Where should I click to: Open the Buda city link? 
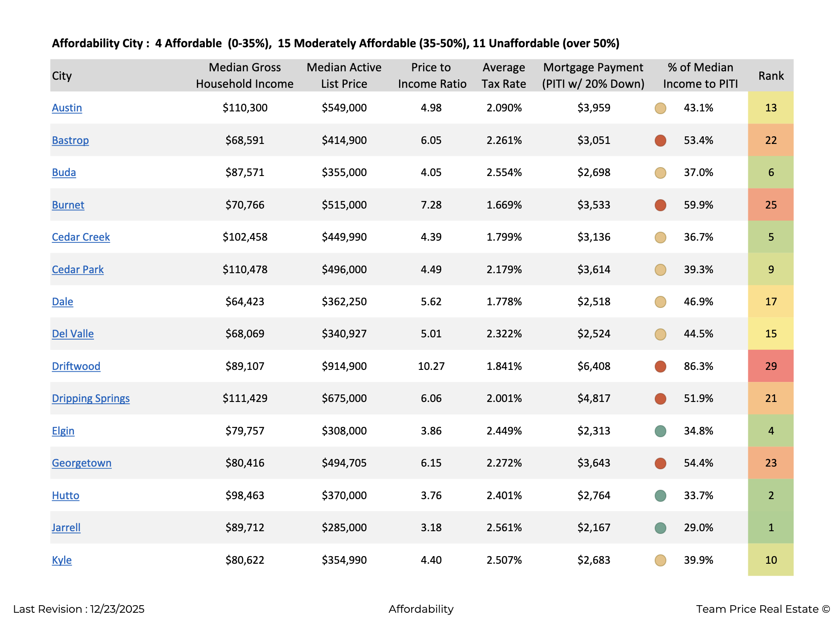click(64, 172)
